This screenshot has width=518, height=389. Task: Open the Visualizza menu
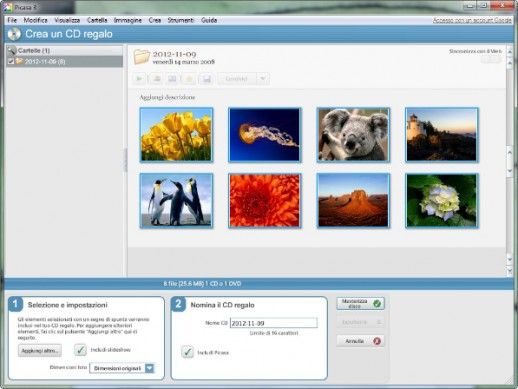(x=67, y=20)
